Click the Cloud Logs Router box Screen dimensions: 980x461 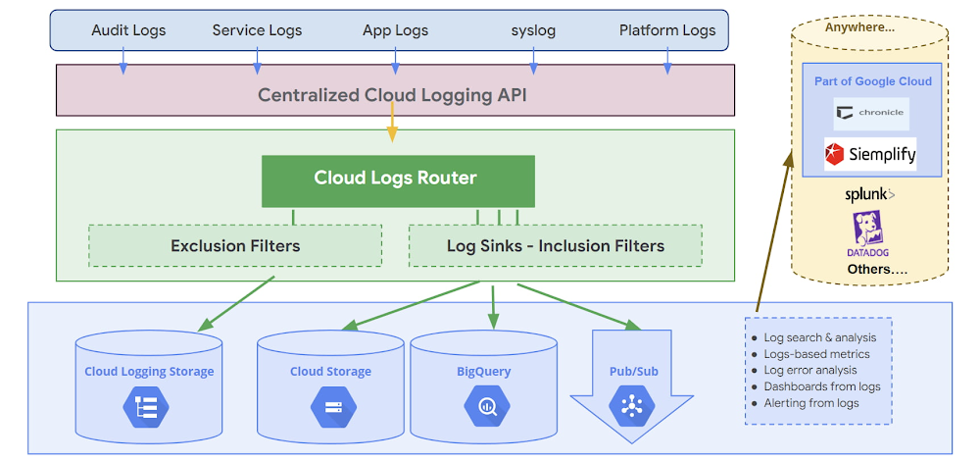click(397, 179)
